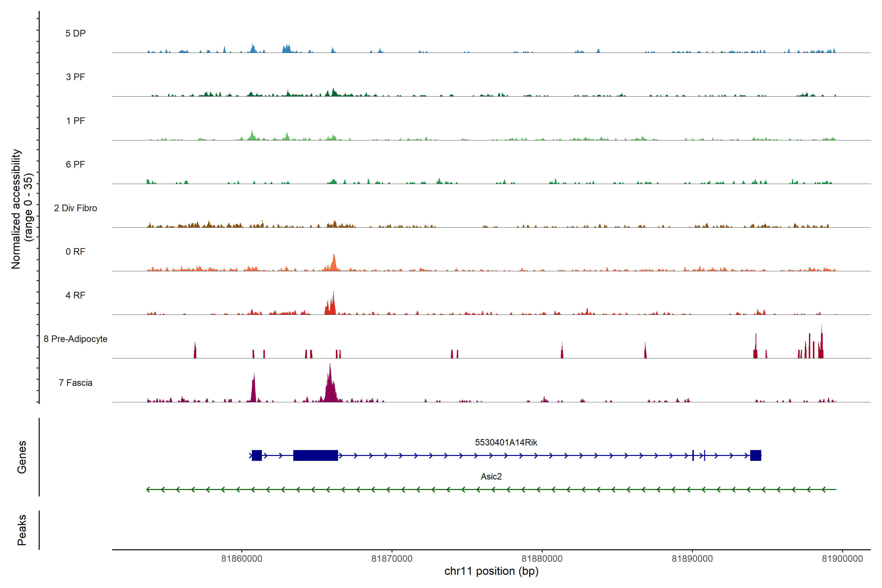
Task: Select the 2 Div Fibro track label
Action: pos(75,208)
